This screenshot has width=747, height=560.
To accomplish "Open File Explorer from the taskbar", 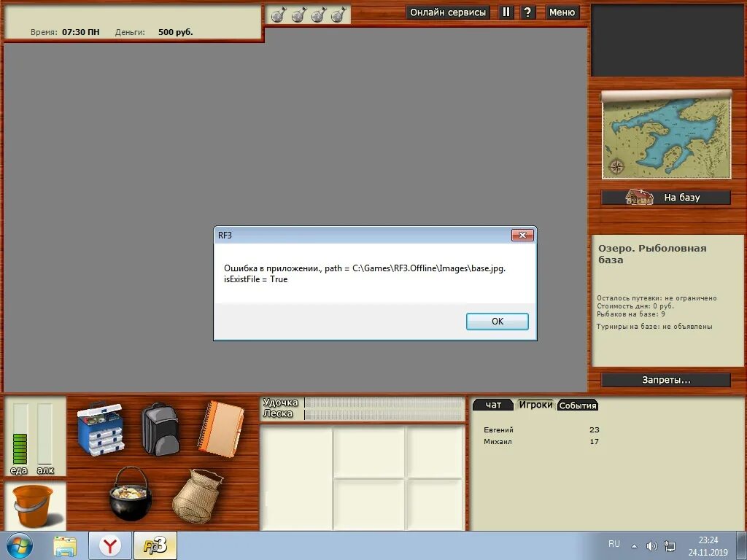I will pyautogui.click(x=65, y=546).
